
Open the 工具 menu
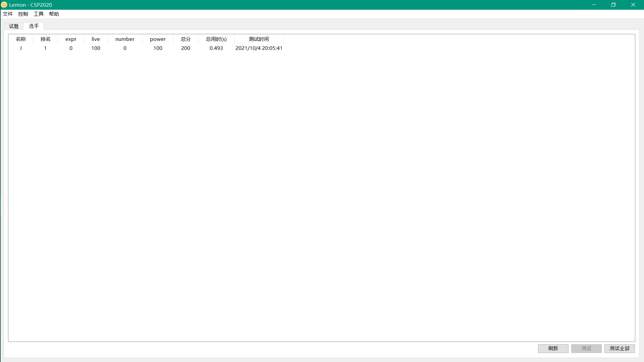39,14
